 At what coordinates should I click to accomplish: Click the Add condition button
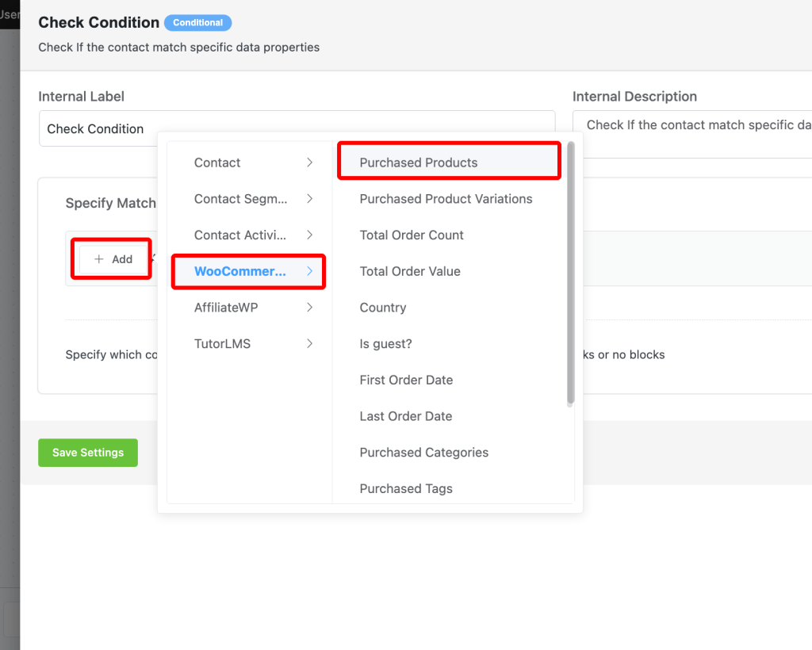[x=113, y=259]
